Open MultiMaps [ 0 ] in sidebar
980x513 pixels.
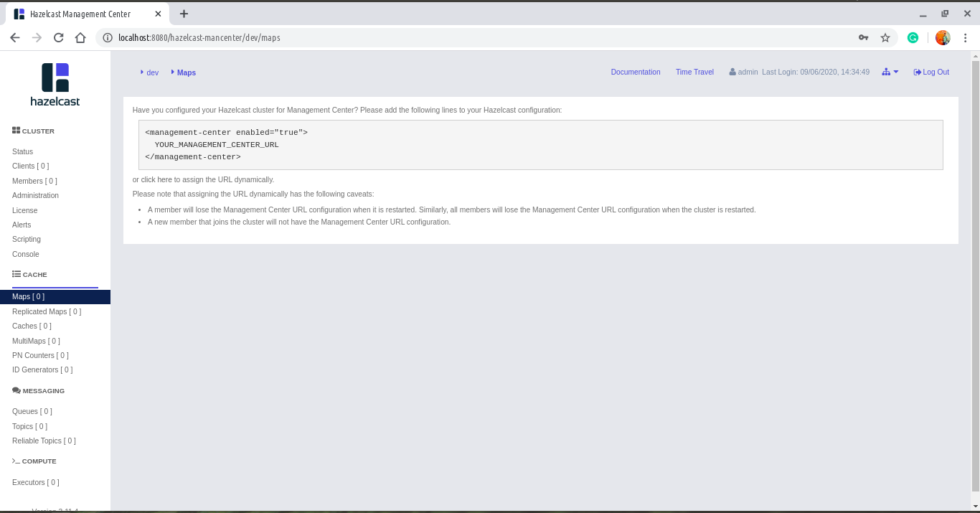(36, 341)
